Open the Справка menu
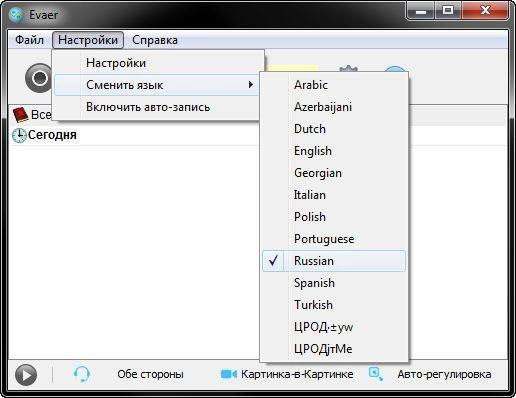This screenshot has width=516, height=398. coord(155,40)
